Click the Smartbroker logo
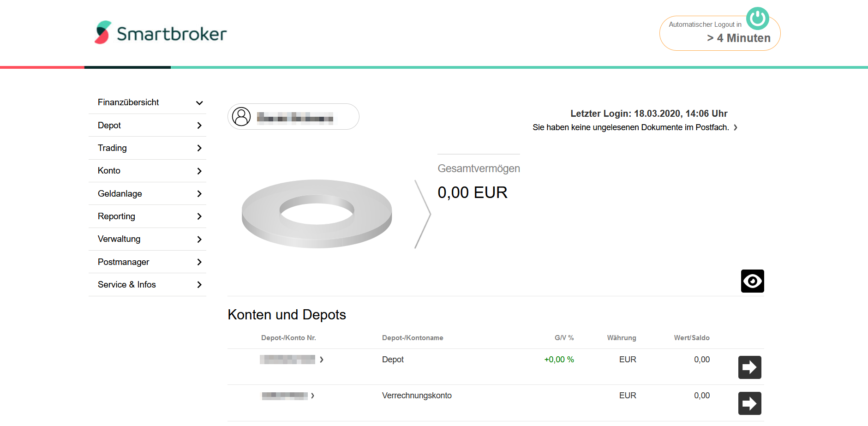 [161, 32]
